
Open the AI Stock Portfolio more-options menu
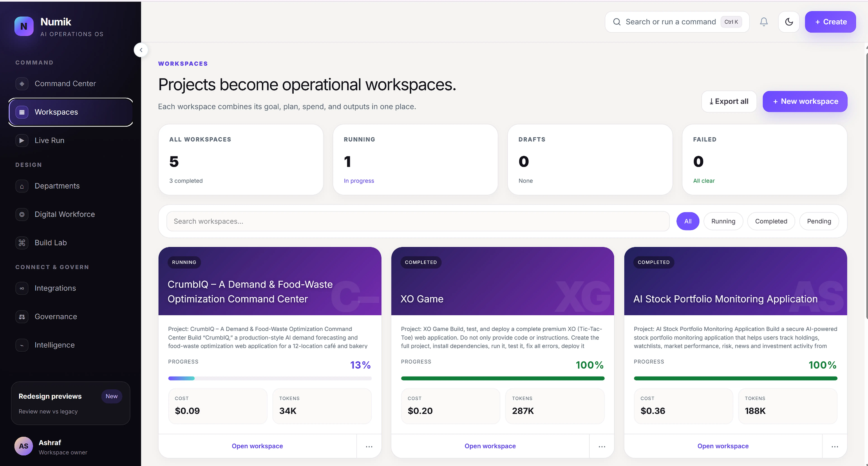coord(835,446)
